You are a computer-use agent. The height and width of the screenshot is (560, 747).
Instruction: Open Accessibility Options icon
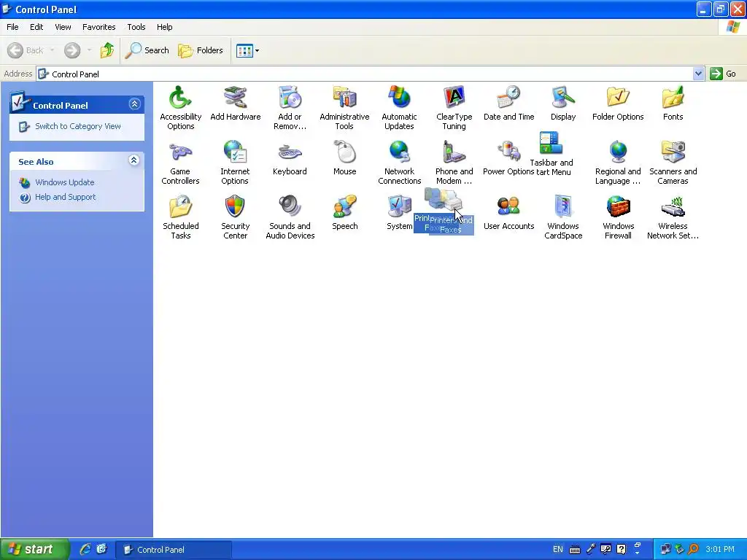click(x=180, y=98)
